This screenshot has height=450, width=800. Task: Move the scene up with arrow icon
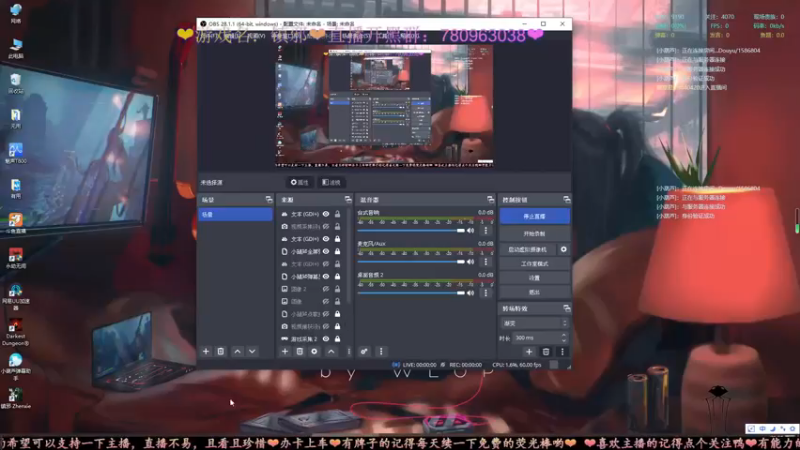(237, 352)
